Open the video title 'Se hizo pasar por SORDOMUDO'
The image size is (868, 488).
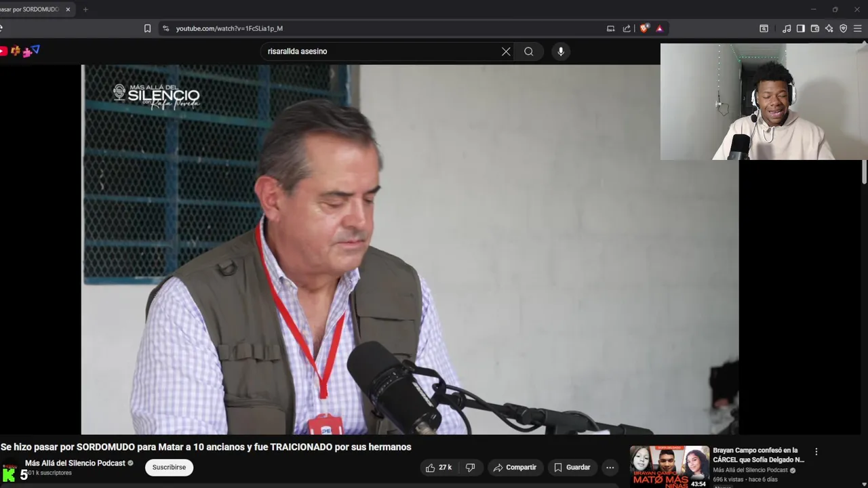[206, 447]
